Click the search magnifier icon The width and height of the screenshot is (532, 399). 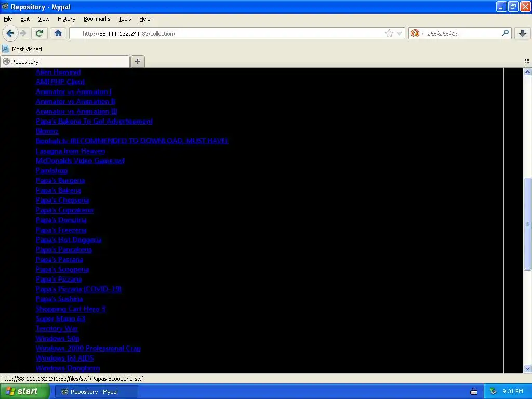[505, 33]
